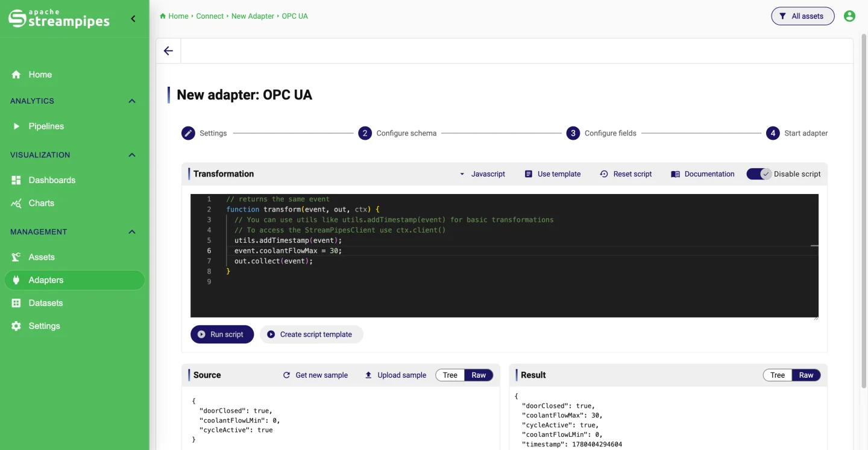The width and height of the screenshot is (868, 450).
Task: Collapse the Analytics section
Action: (132, 101)
